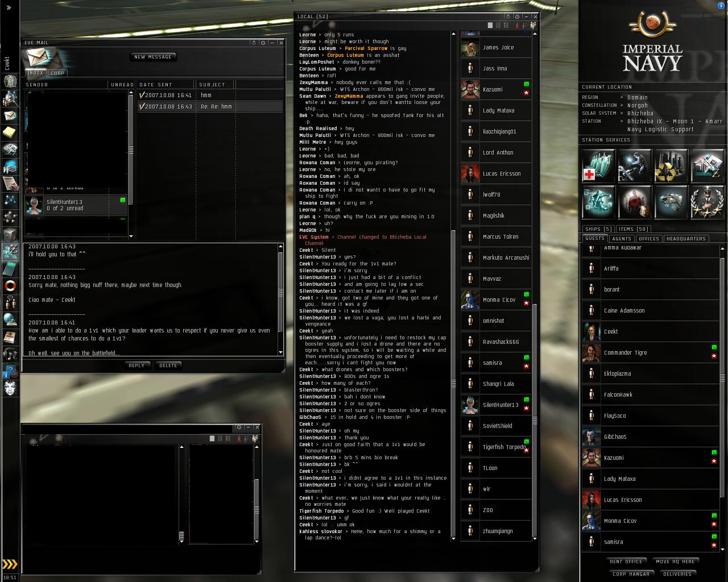Switch to the Inbox mail tab
The width and height of the screenshot is (728, 582).
point(35,73)
